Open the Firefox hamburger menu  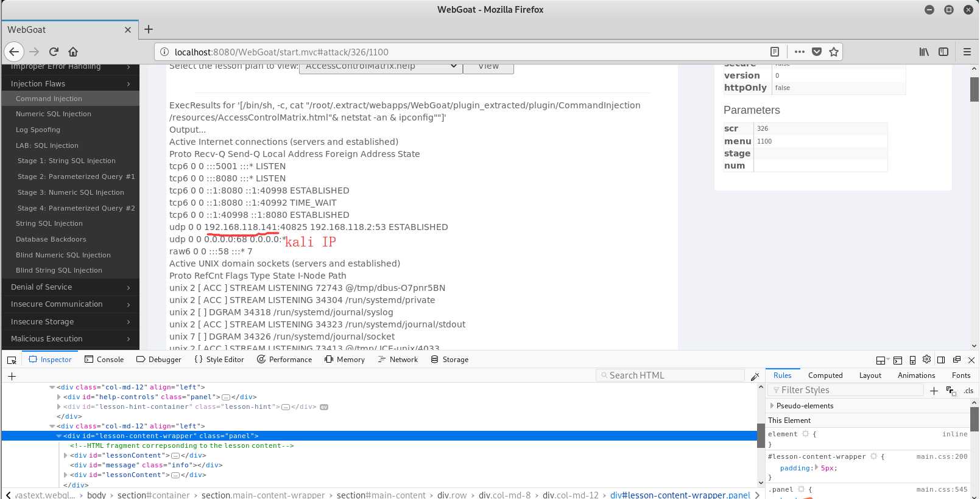click(967, 52)
